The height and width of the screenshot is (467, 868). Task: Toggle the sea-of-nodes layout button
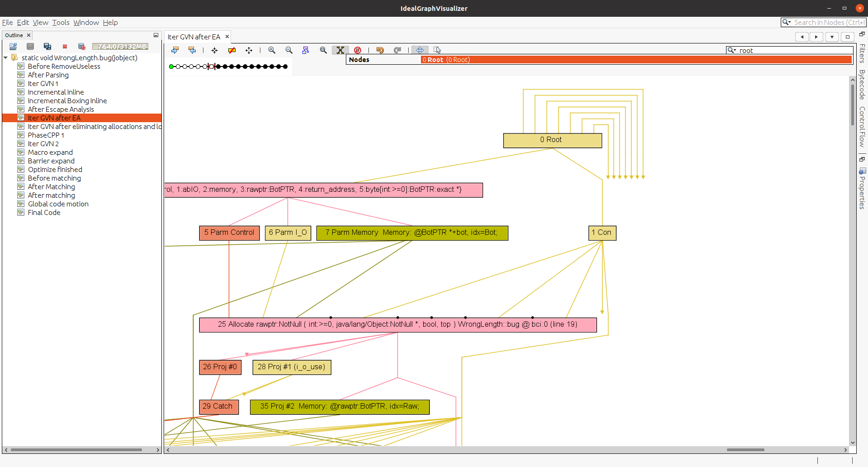point(340,50)
